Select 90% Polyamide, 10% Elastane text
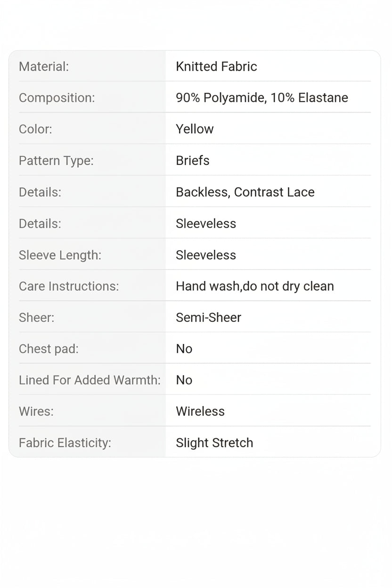The image size is (392, 588). tap(262, 98)
